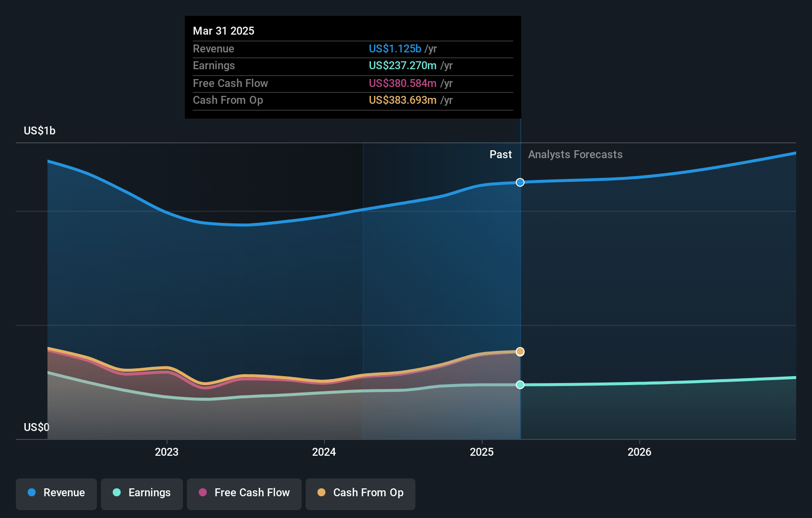The height and width of the screenshot is (518, 812).
Task: Click the US$383.693m cash from op value
Action: tap(403, 100)
